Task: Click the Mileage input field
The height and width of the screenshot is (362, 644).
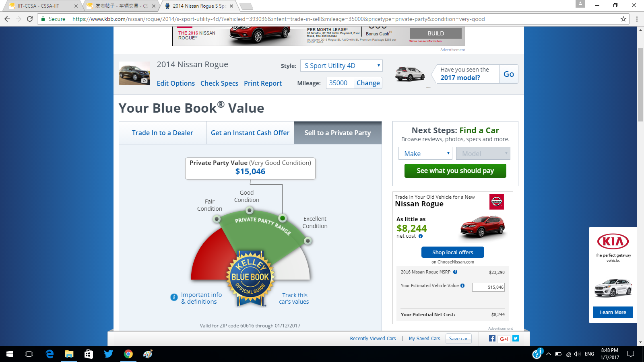Action: 340,83
